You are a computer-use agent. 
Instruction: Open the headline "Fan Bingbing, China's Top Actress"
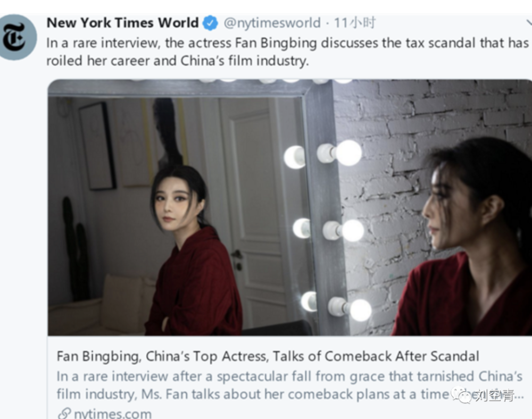(x=268, y=356)
